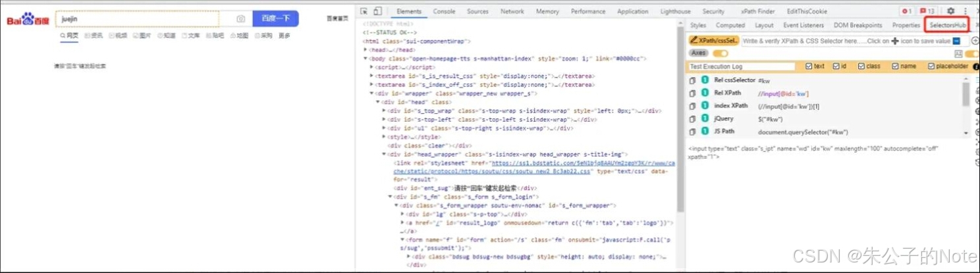
Task: Click the red error count badge
Action: 907,11
